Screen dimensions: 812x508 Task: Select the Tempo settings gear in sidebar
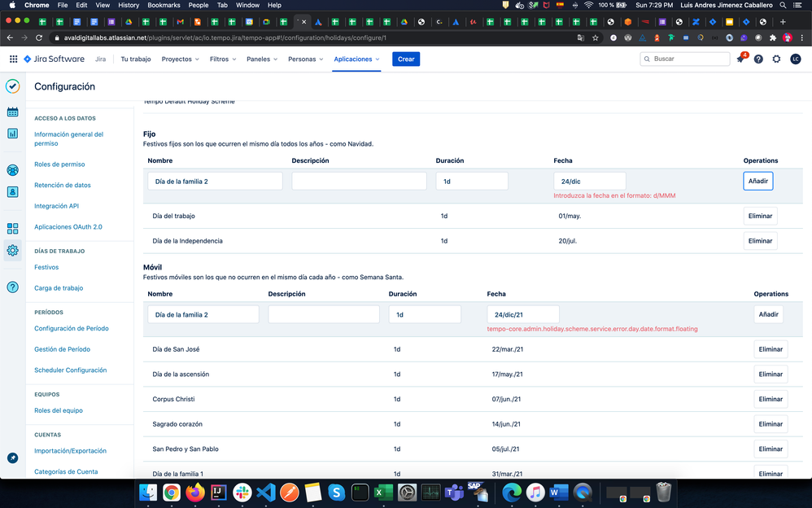click(12, 251)
